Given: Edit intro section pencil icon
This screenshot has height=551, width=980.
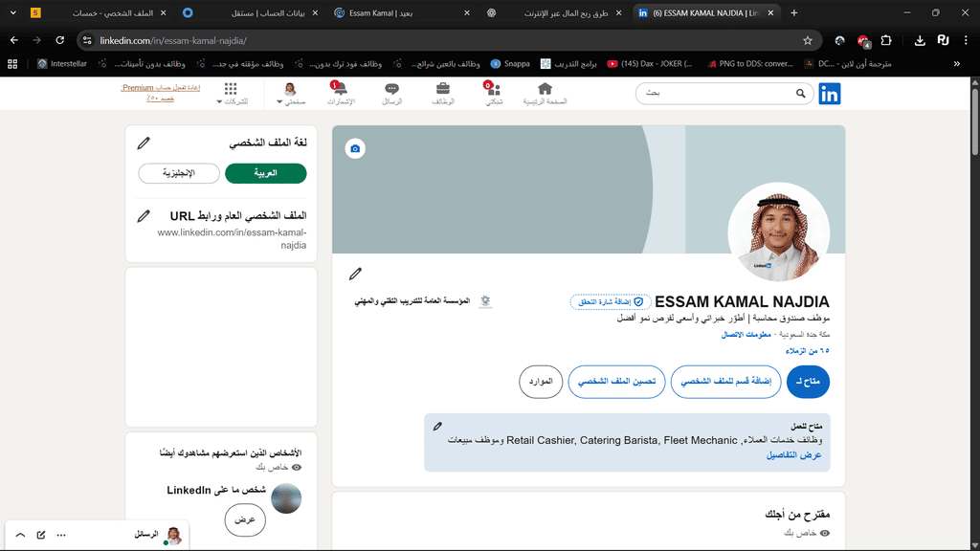Looking at the screenshot, I should pyautogui.click(x=355, y=274).
